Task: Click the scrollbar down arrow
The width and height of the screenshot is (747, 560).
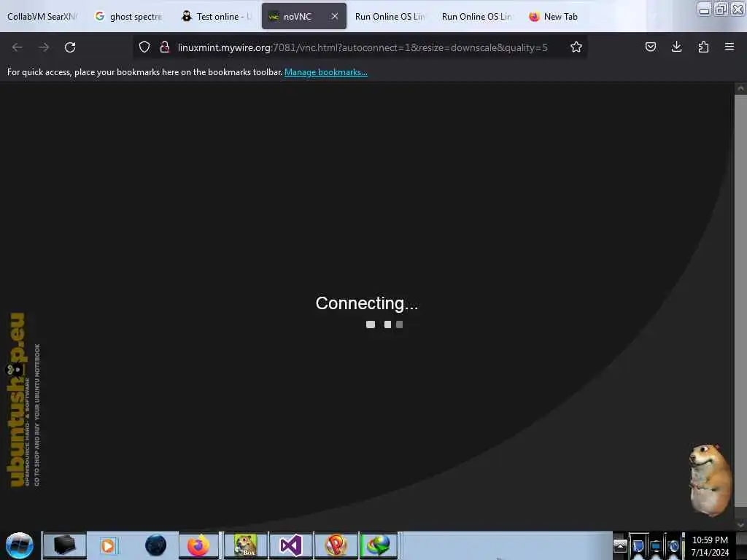Action: 740,525
